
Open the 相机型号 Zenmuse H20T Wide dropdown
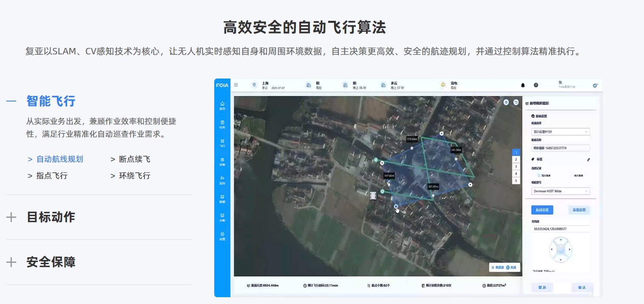tap(560, 191)
